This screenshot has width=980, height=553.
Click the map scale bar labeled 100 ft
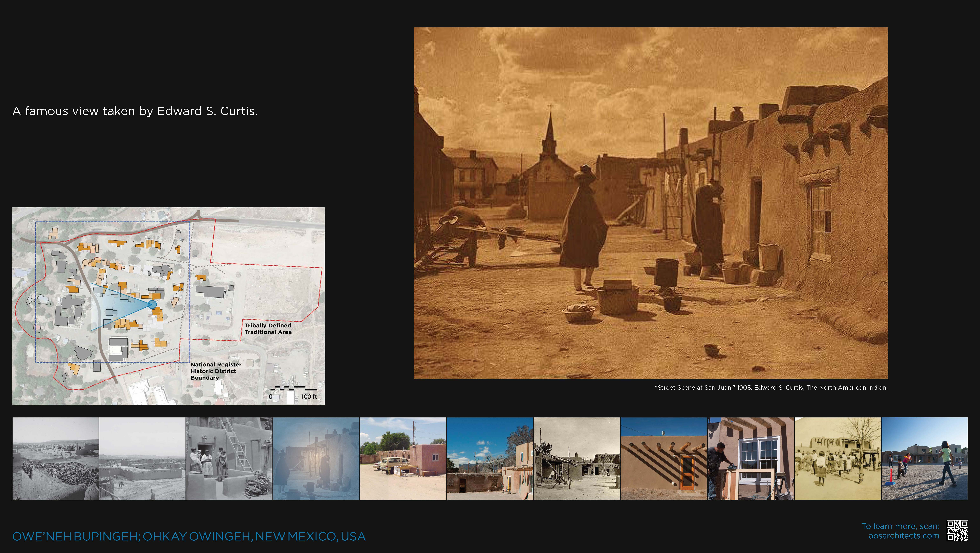pyautogui.click(x=294, y=389)
